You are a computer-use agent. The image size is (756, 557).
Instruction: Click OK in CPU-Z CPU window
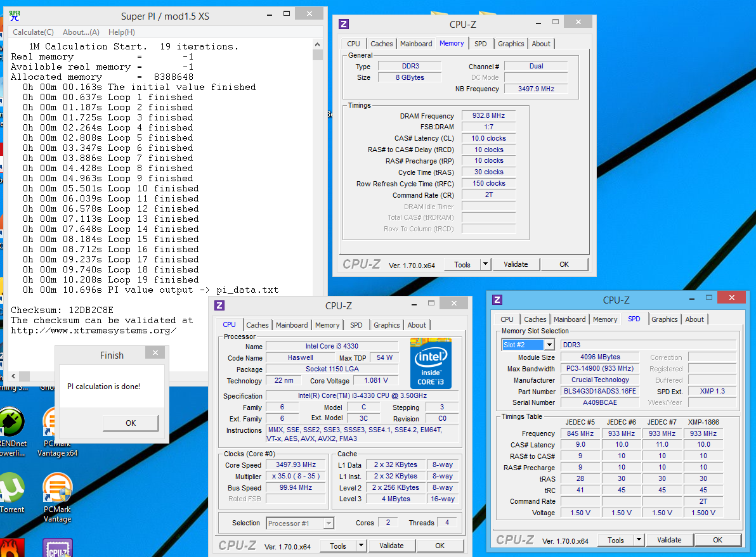tap(440, 546)
